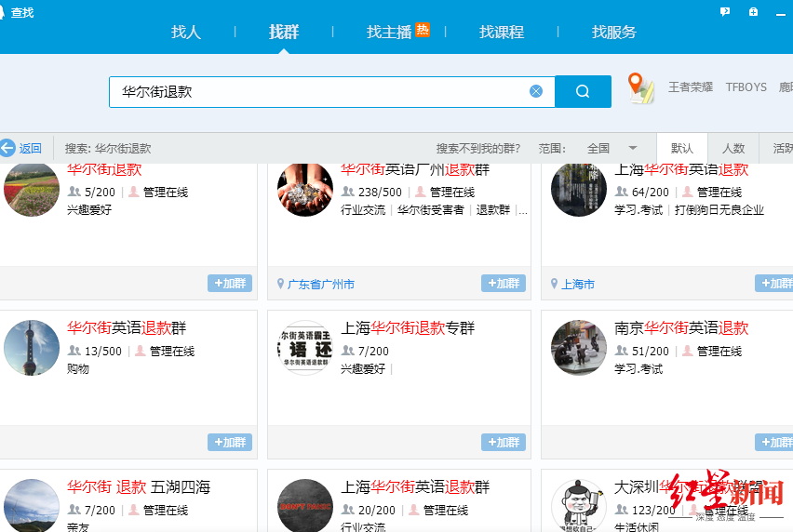Click the back arrow icon
Image resolution: width=793 pixels, height=532 pixels.
point(7,148)
